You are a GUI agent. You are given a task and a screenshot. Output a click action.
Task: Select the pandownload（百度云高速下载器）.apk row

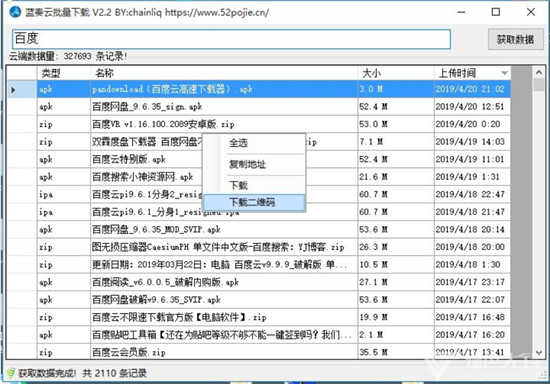[x=259, y=89]
